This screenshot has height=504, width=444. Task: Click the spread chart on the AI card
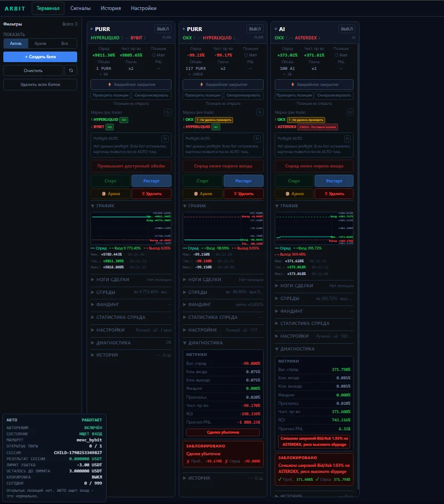[x=314, y=228]
